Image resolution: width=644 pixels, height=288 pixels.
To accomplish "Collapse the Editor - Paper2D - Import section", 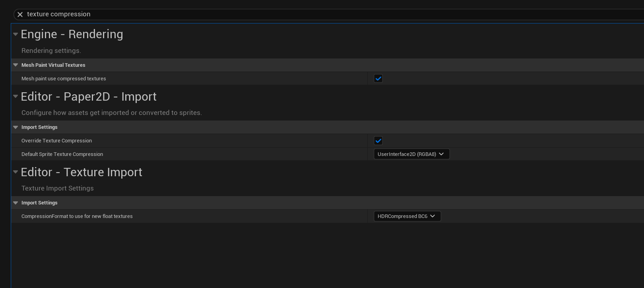I will pyautogui.click(x=16, y=96).
